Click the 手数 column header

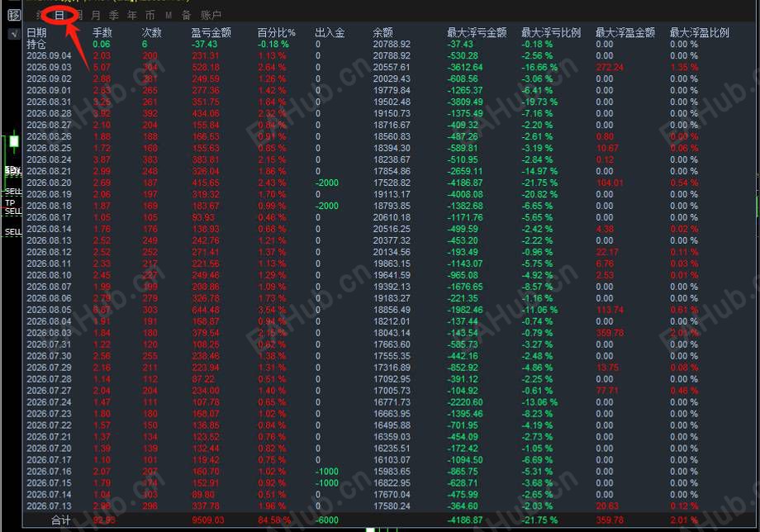tap(102, 32)
